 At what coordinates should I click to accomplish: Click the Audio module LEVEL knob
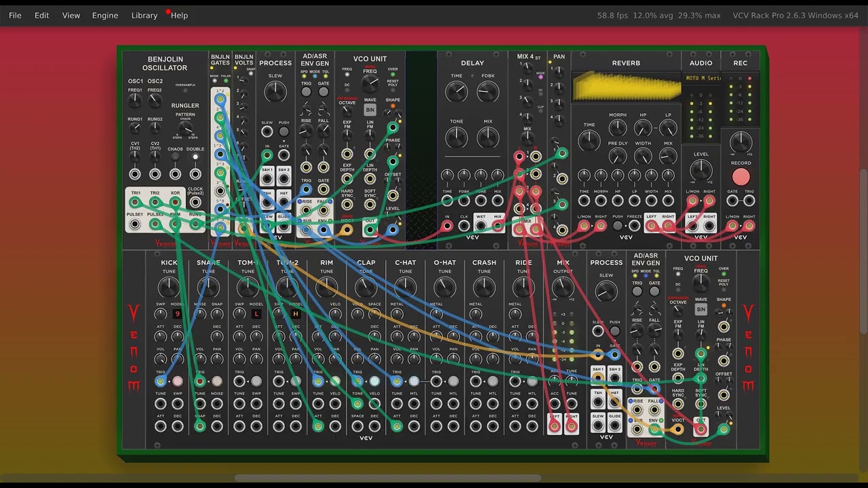[x=701, y=170]
